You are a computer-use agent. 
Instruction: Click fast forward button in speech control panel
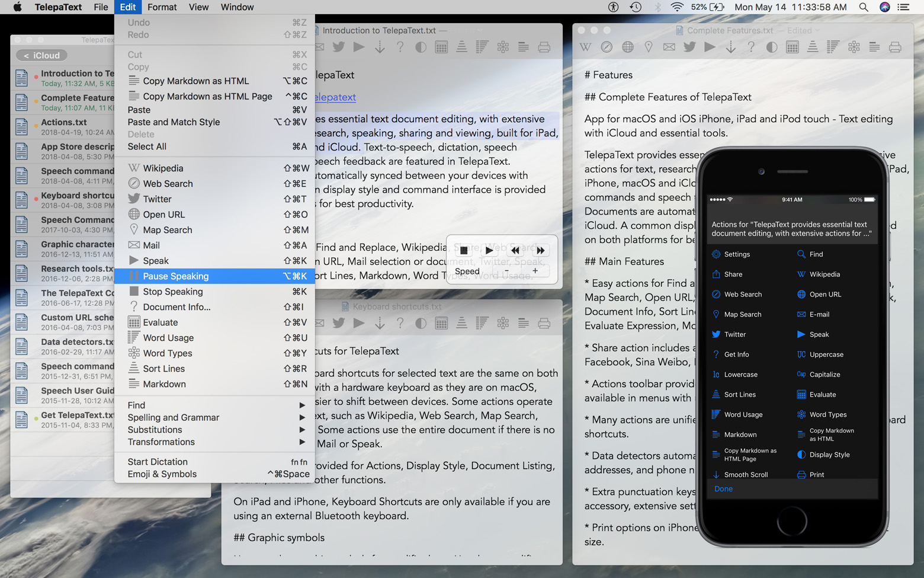[540, 250]
